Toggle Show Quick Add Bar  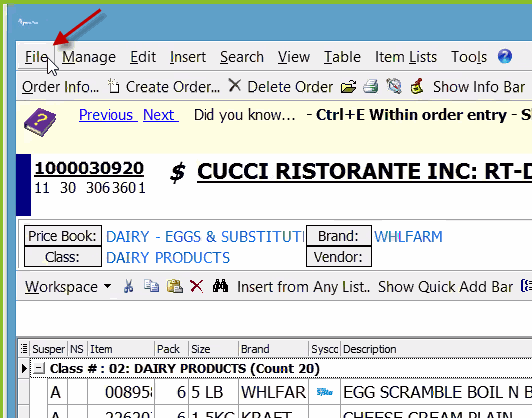tap(445, 287)
